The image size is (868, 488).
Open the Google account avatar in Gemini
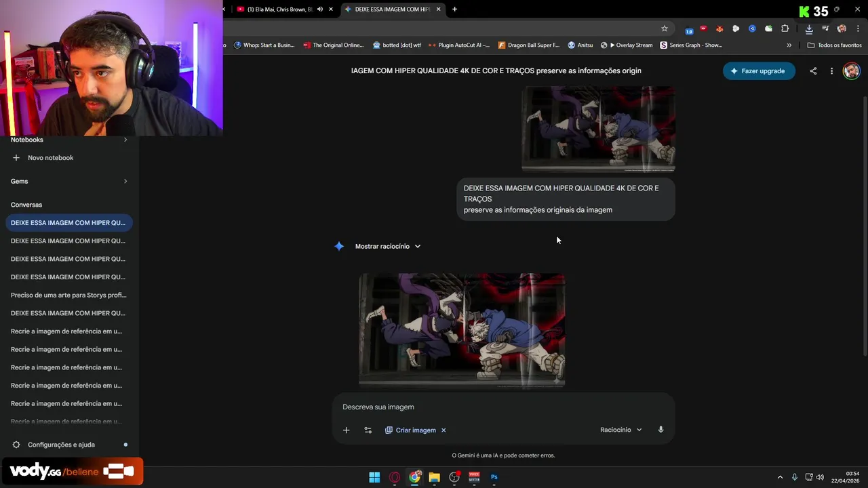(851, 70)
